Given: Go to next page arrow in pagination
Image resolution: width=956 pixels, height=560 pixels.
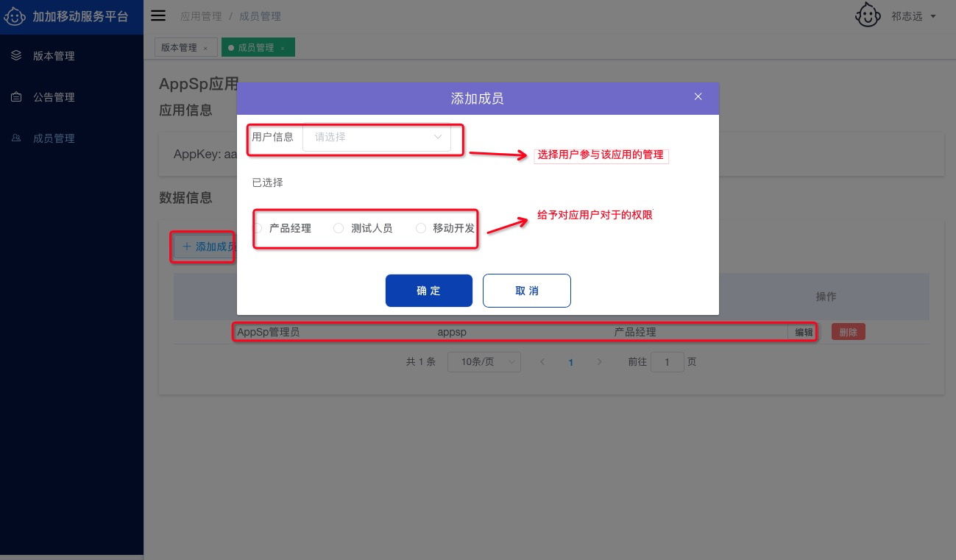Looking at the screenshot, I should [x=599, y=362].
